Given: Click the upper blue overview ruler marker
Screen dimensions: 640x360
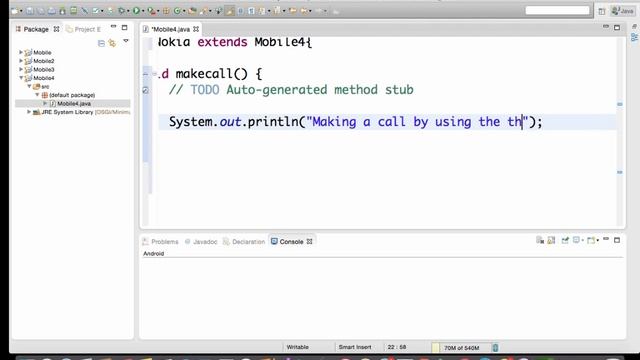Looking at the screenshot, I should click(x=620, y=104).
